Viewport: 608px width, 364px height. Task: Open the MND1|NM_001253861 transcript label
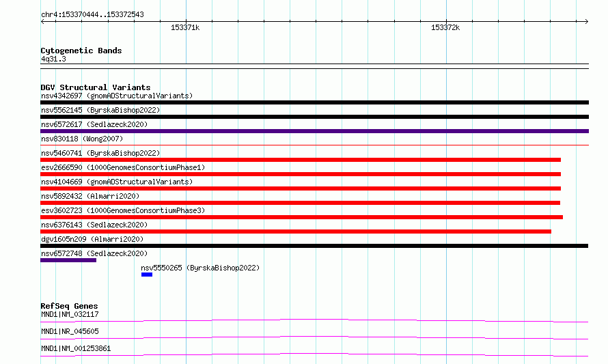[76, 348]
